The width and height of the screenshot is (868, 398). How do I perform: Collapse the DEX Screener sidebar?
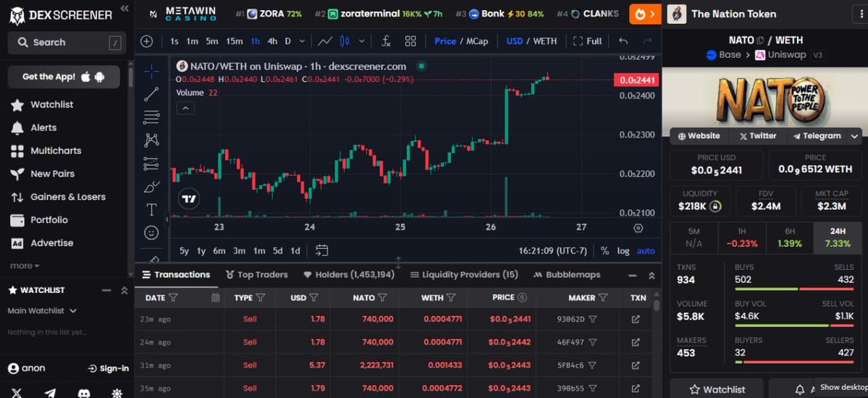[125, 8]
